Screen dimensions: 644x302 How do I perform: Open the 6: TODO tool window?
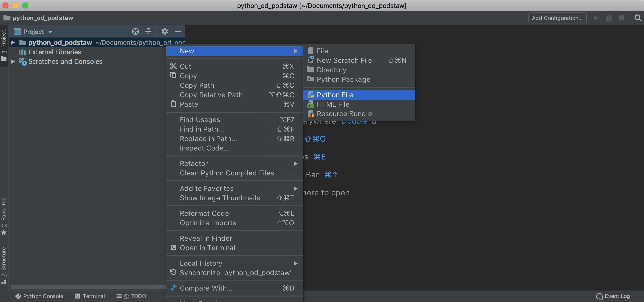tap(131, 296)
